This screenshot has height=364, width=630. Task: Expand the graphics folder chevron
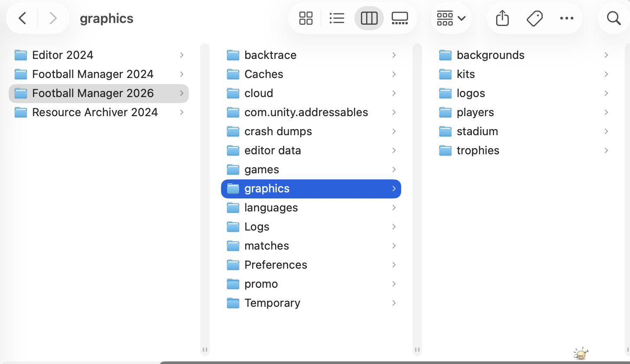[x=393, y=188]
